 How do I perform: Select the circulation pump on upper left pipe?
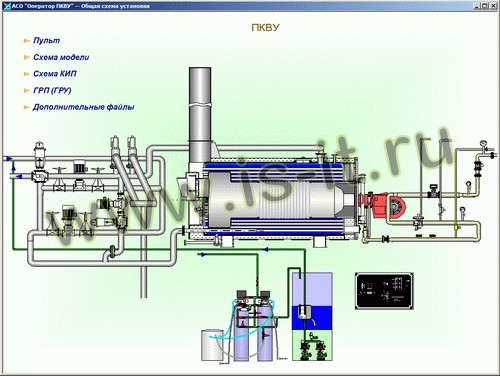pos(79,168)
